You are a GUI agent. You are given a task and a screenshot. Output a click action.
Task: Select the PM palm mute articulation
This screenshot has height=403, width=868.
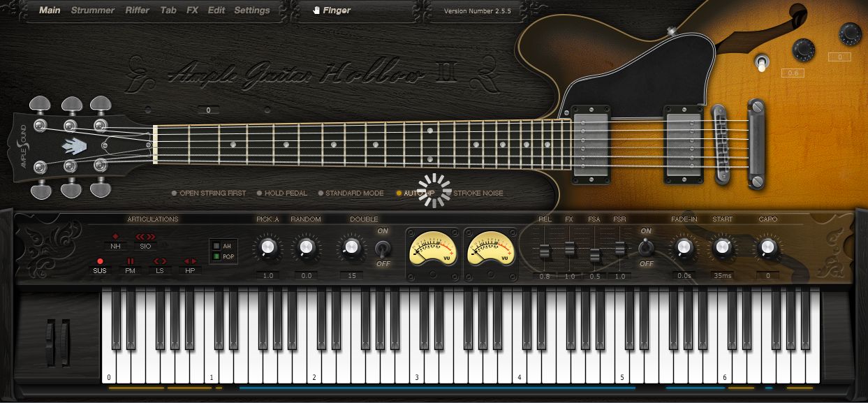coord(130,266)
